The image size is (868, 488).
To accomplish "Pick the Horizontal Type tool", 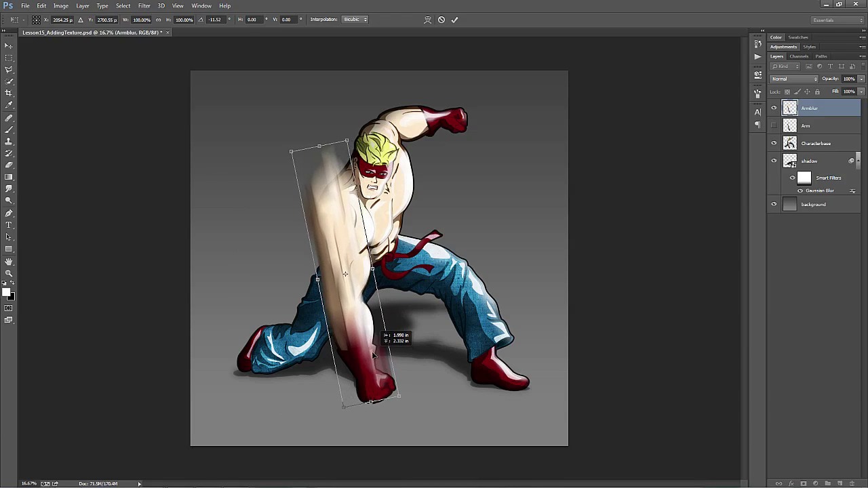I will (9, 225).
